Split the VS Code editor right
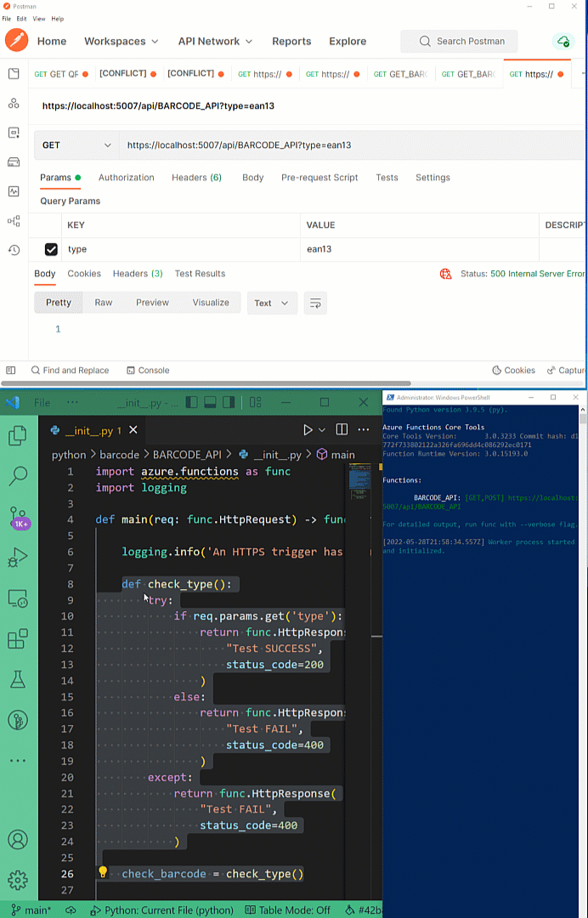 [342, 430]
